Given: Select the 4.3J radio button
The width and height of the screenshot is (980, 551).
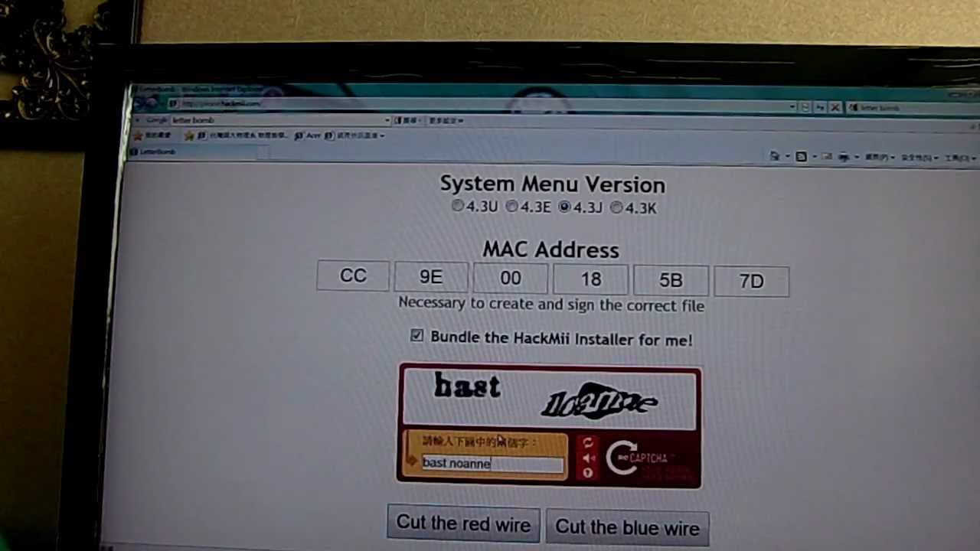Looking at the screenshot, I should (x=565, y=207).
